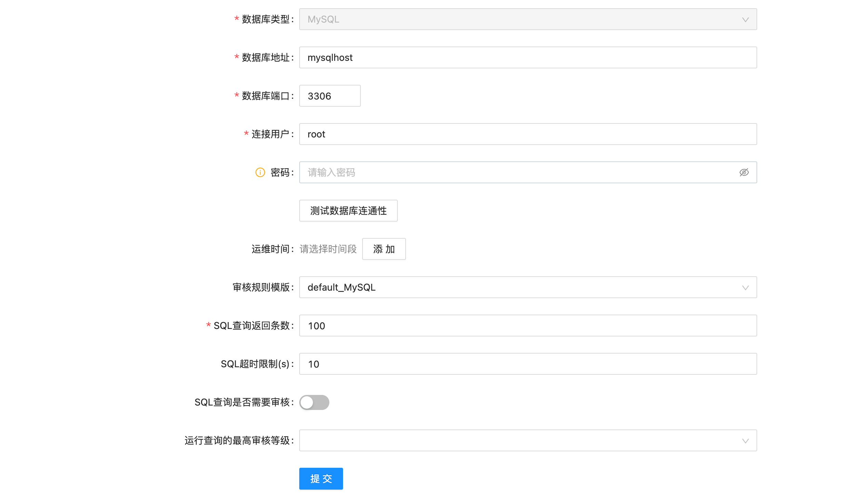Click the chevron on 运行查询的最高审核等级 field
842x504 pixels.
click(746, 441)
